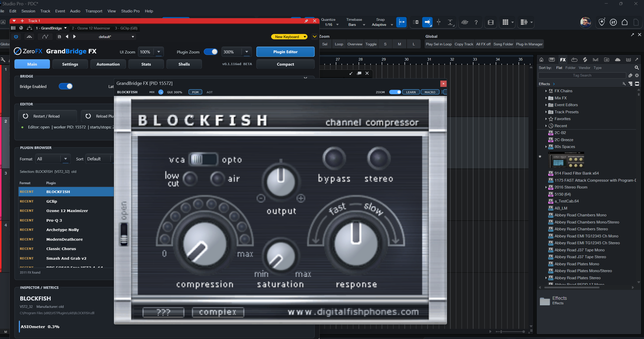Expand the Favorites folder in browser

(546, 119)
